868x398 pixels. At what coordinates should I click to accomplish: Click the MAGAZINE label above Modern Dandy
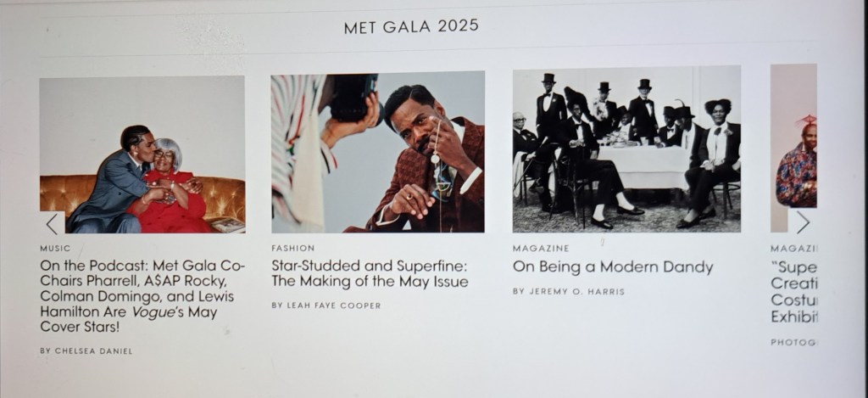point(541,249)
